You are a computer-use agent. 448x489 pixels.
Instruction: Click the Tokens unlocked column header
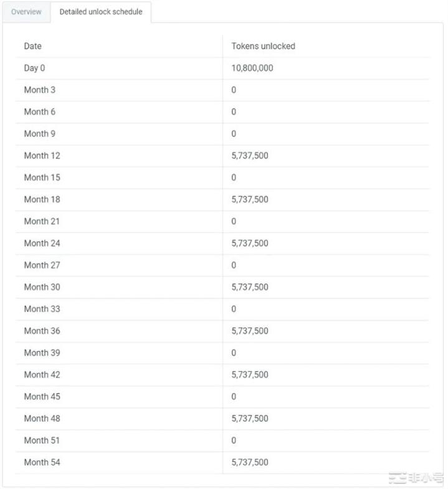coord(263,46)
